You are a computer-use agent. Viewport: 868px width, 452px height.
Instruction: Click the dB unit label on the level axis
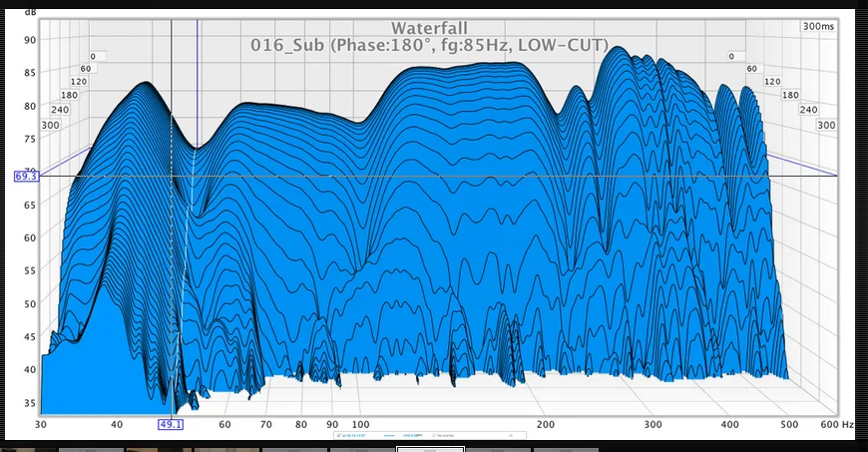coord(31,12)
